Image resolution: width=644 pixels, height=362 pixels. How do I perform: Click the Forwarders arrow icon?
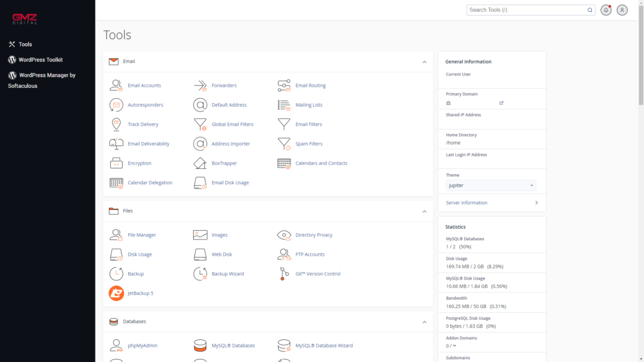[x=200, y=85]
